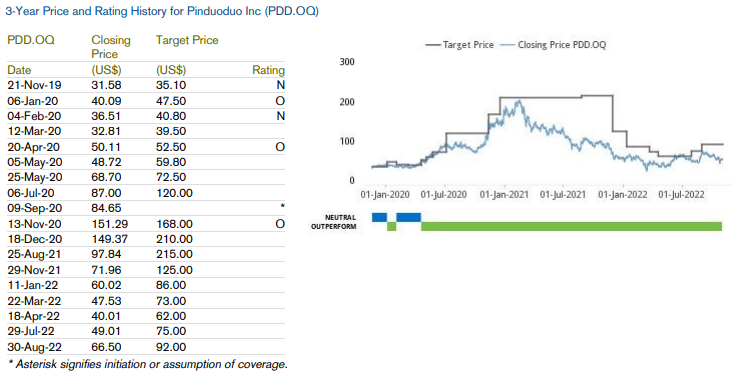Click the NEUTRAL label below the chart
This screenshot has width=739, height=375.
point(340,218)
